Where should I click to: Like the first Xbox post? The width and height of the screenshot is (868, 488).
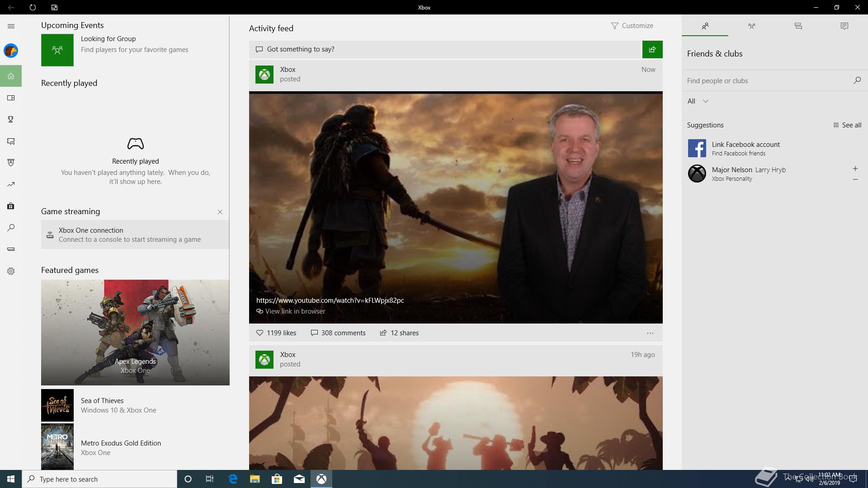click(x=276, y=333)
